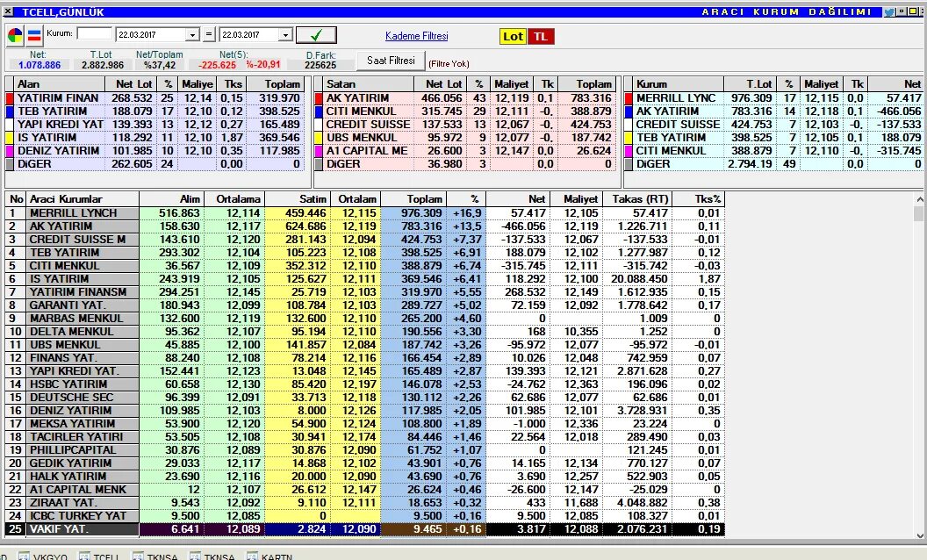Click the T.Lot header in Kurum table
This screenshot has height=560, width=927.
click(751, 84)
